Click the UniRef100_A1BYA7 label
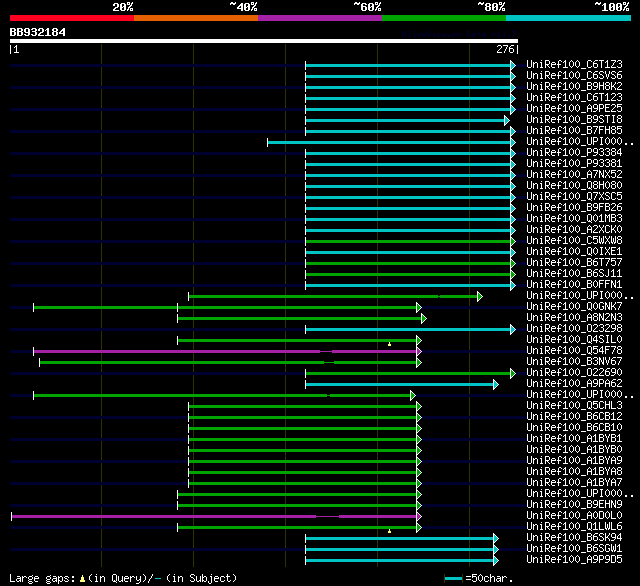This screenshot has height=586, width=640. [x=574, y=483]
